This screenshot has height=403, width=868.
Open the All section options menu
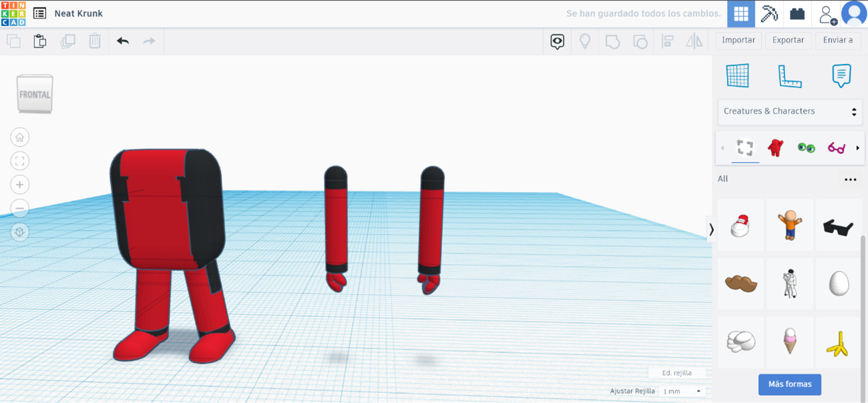click(851, 179)
